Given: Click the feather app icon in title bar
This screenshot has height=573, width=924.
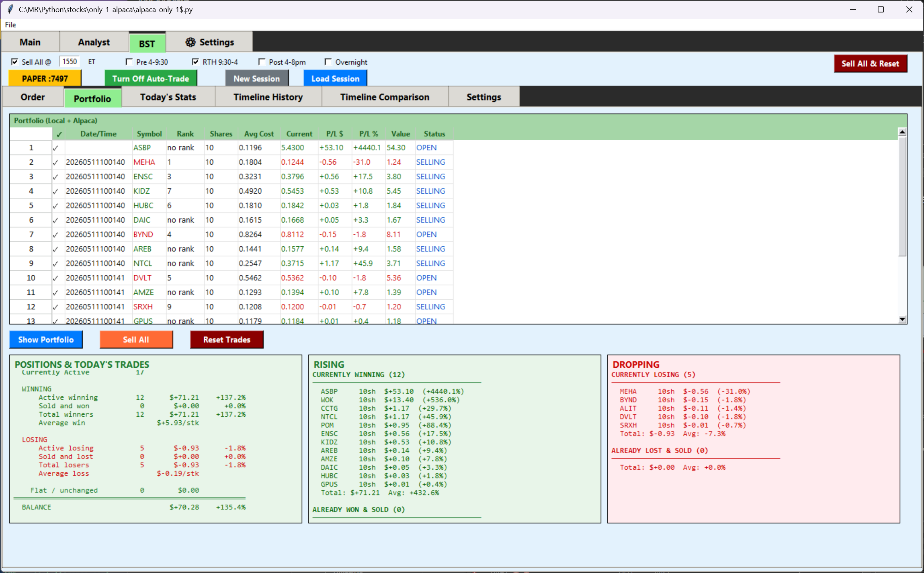Looking at the screenshot, I should 10,9.
